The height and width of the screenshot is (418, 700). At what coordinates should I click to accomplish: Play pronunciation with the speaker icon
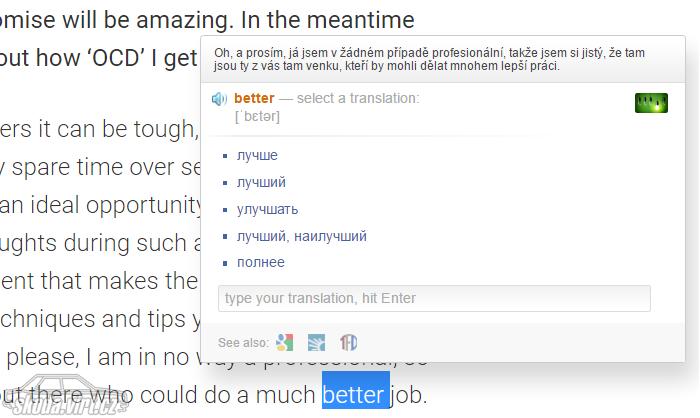[x=219, y=99]
